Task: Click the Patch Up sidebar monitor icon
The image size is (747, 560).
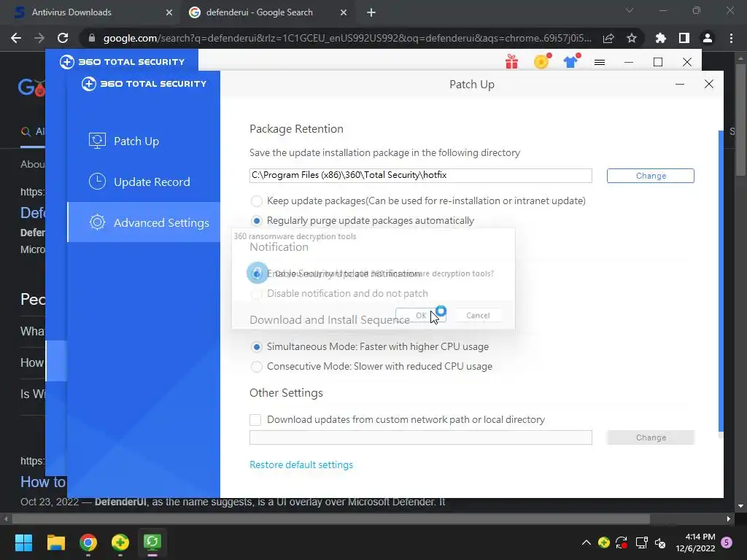Action: [97, 141]
